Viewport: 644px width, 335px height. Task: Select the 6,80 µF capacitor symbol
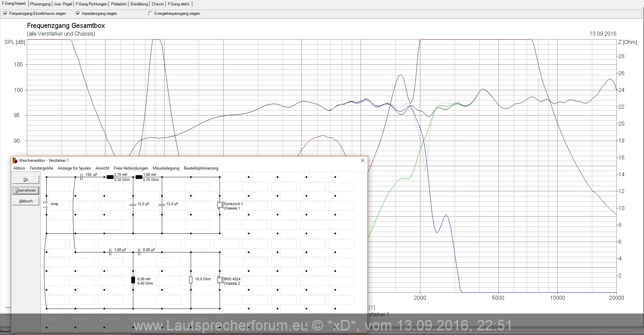tap(139, 252)
